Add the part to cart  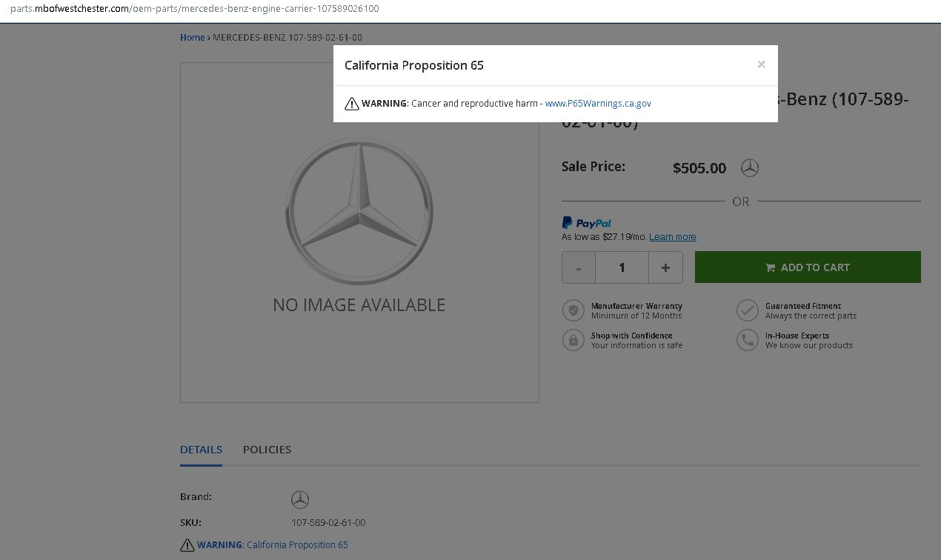click(x=808, y=267)
